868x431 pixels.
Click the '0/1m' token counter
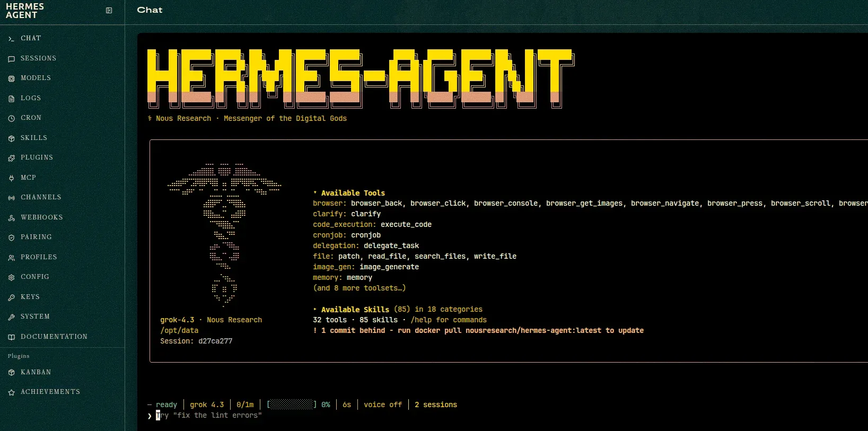[245, 405]
